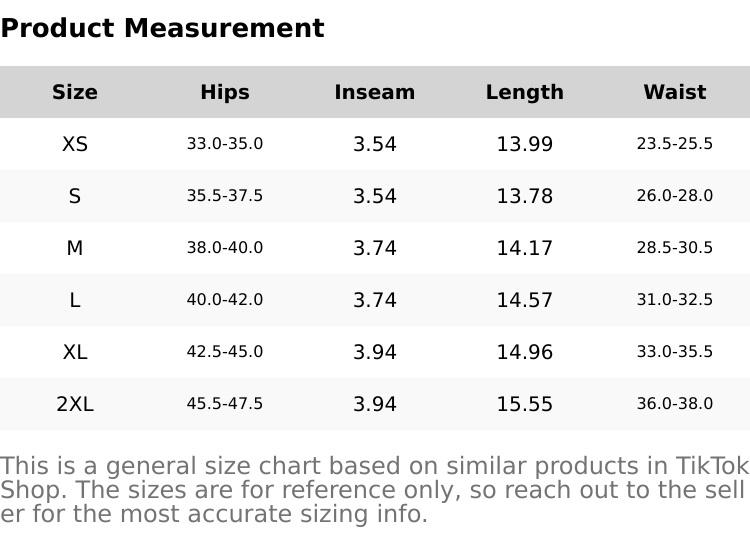This screenshot has height=550, width=750.
Task: Select the 2XL size row label
Action: 75,404
